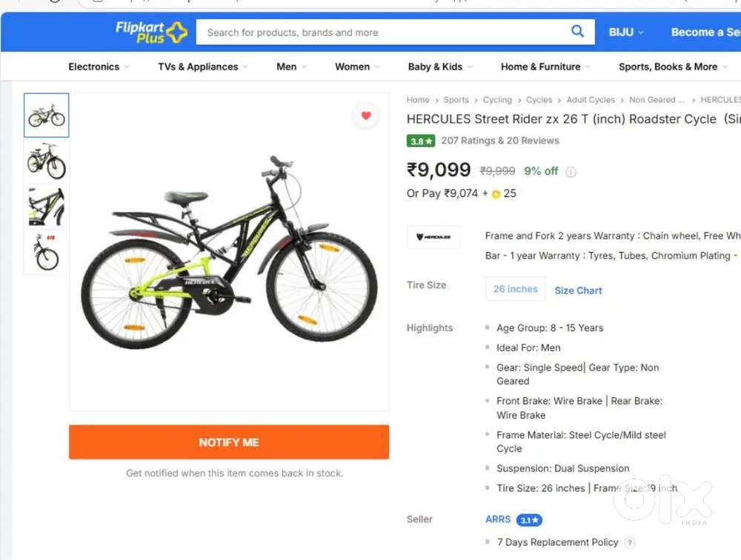Open replacement policy help icon
The height and width of the screenshot is (560, 741).
(x=630, y=543)
